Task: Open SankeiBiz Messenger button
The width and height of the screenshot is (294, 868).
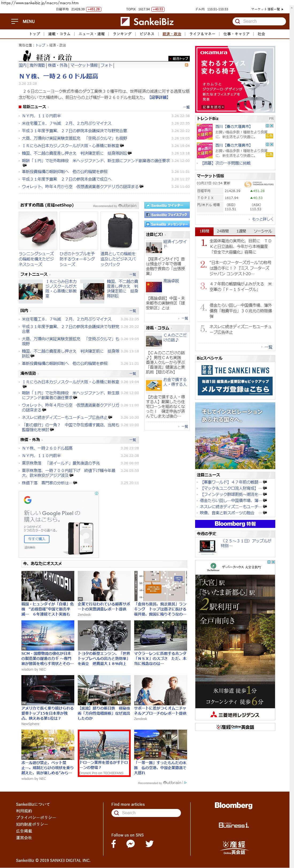Action: (167, 224)
